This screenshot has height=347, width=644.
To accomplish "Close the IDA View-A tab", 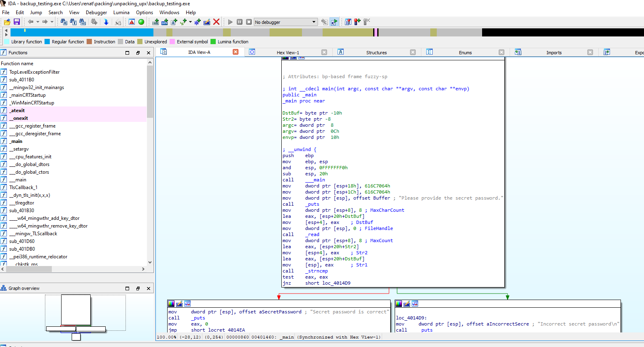I will [236, 52].
